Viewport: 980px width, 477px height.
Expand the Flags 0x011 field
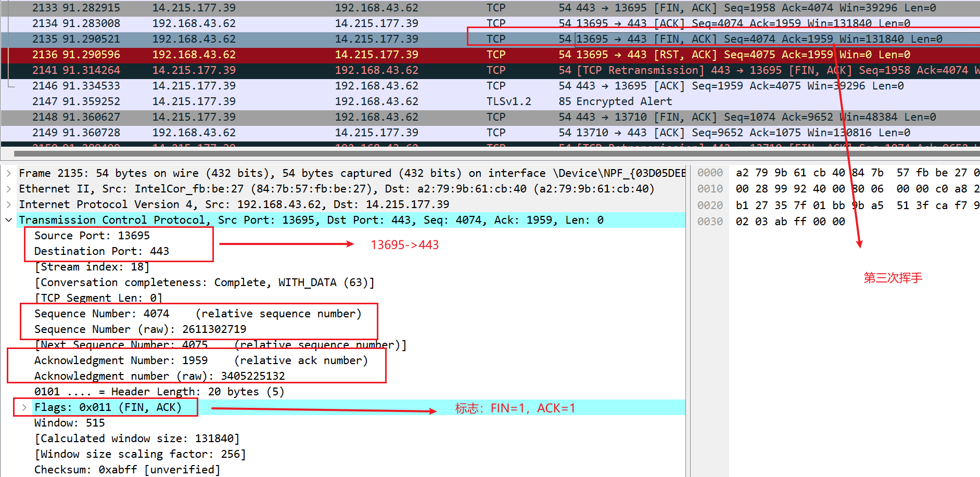pyautogui.click(x=24, y=407)
